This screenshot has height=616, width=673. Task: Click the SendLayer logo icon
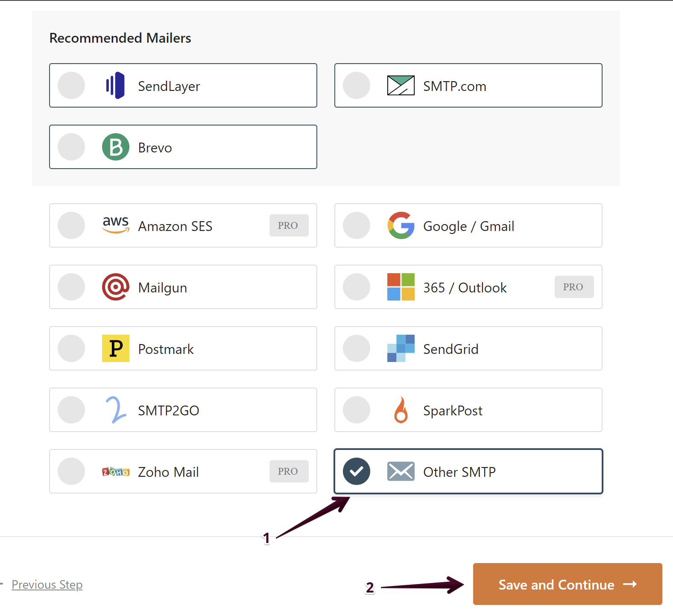115,85
